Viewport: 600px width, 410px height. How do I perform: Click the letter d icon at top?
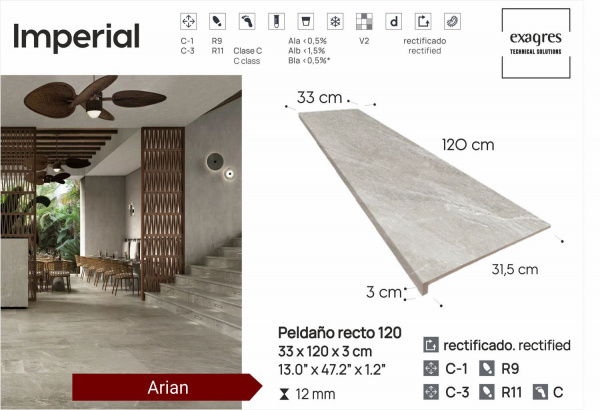394,21
